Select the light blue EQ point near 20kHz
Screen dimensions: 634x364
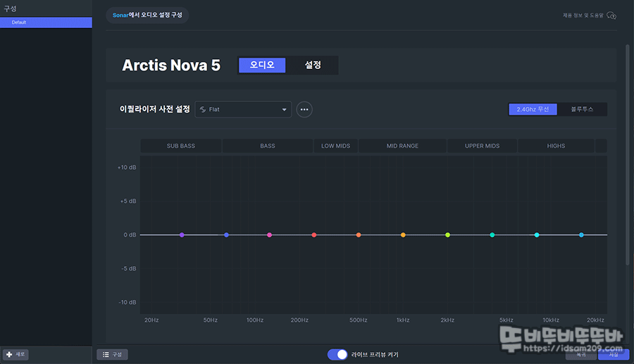pos(581,234)
